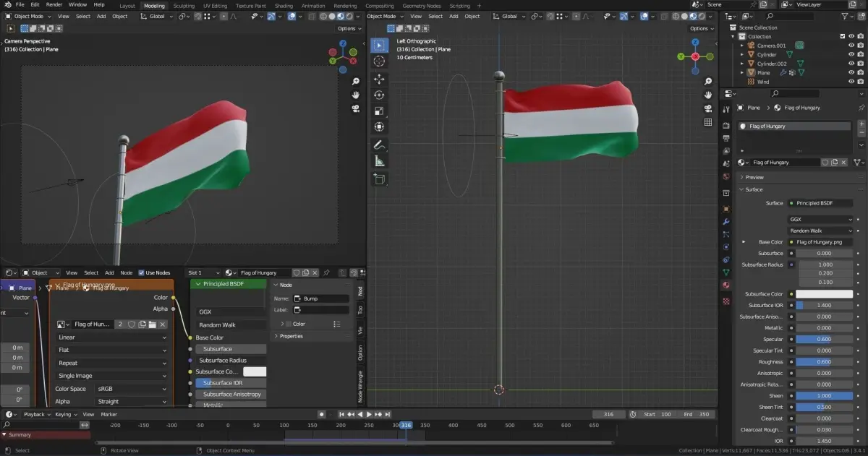Screen dimensions: 868x456
Task: Open GGX distribution dropdown in properties panel
Action: 821,219
